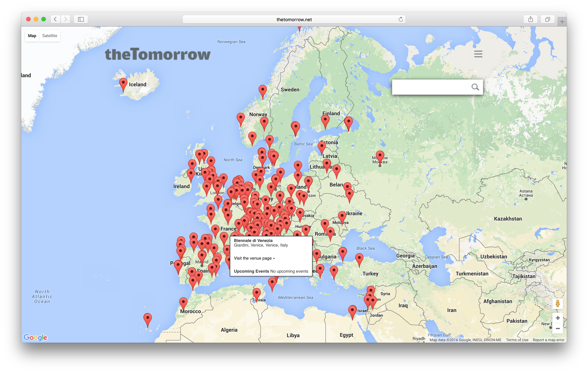588x373 pixels.
Task: Click the magnifying glass search icon
Action: (x=475, y=87)
